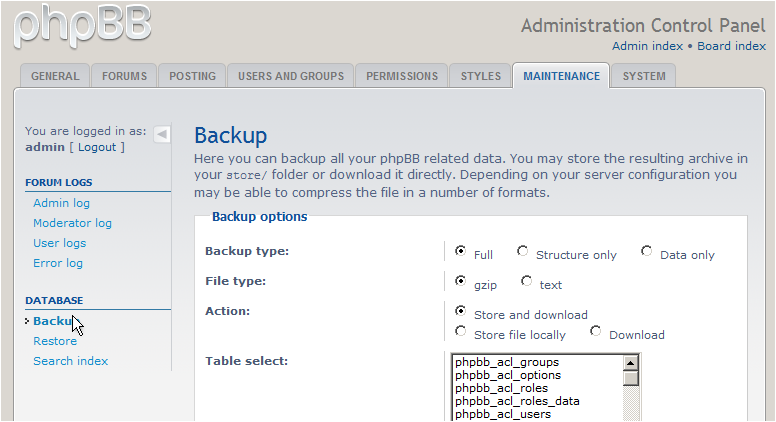Open the Permissions tab
The image size is (776, 422).
pyautogui.click(x=402, y=76)
